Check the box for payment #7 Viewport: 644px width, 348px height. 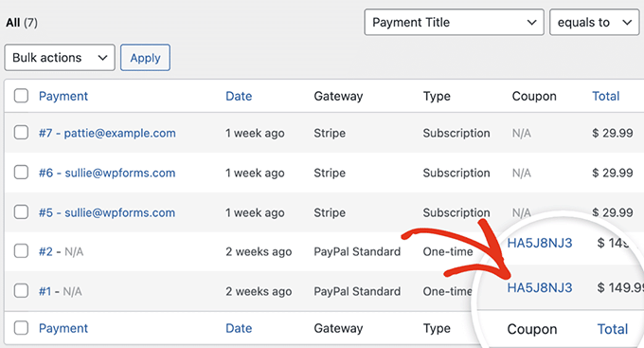click(21, 133)
